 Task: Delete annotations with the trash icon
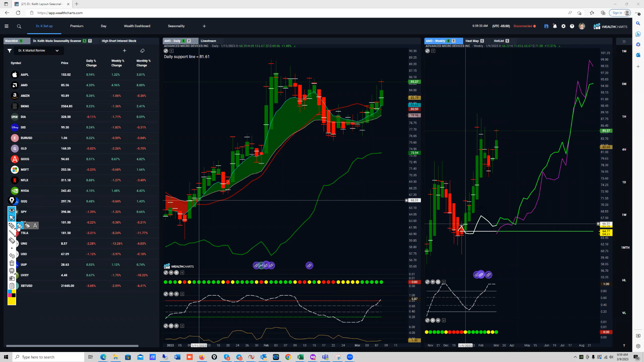[12, 263]
